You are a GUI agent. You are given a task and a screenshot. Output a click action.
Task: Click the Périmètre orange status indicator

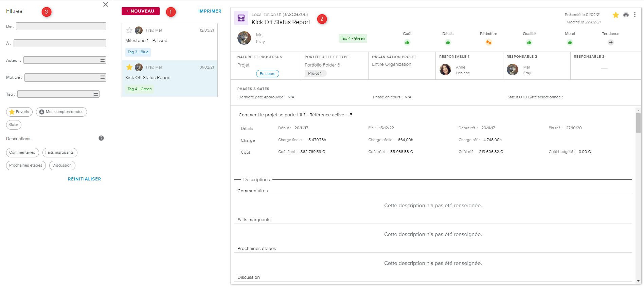[488, 42]
